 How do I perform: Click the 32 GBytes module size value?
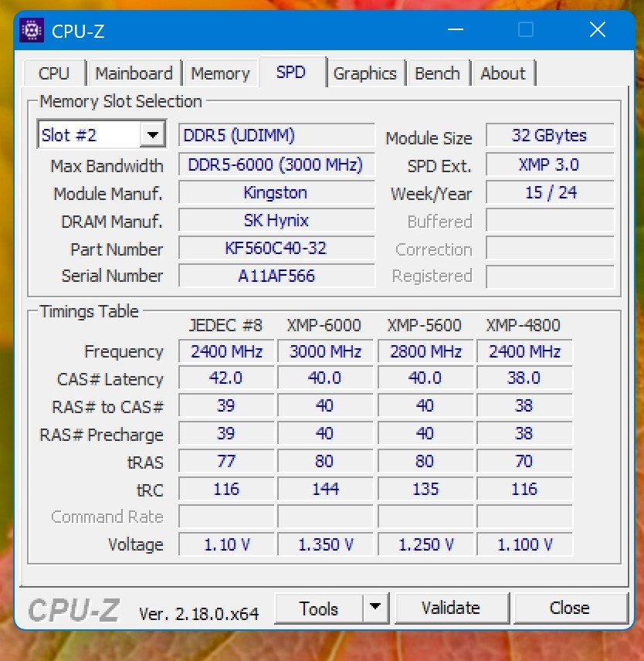click(x=550, y=135)
